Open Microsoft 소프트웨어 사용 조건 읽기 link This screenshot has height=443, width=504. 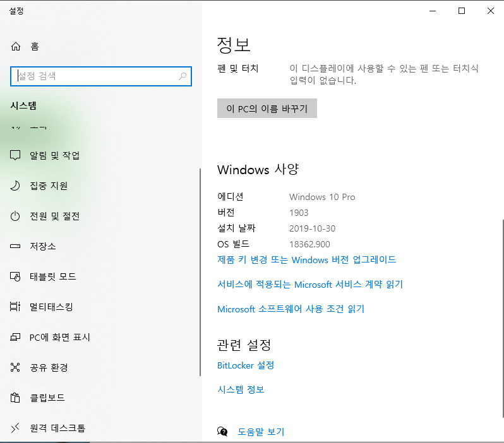click(291, 309)
